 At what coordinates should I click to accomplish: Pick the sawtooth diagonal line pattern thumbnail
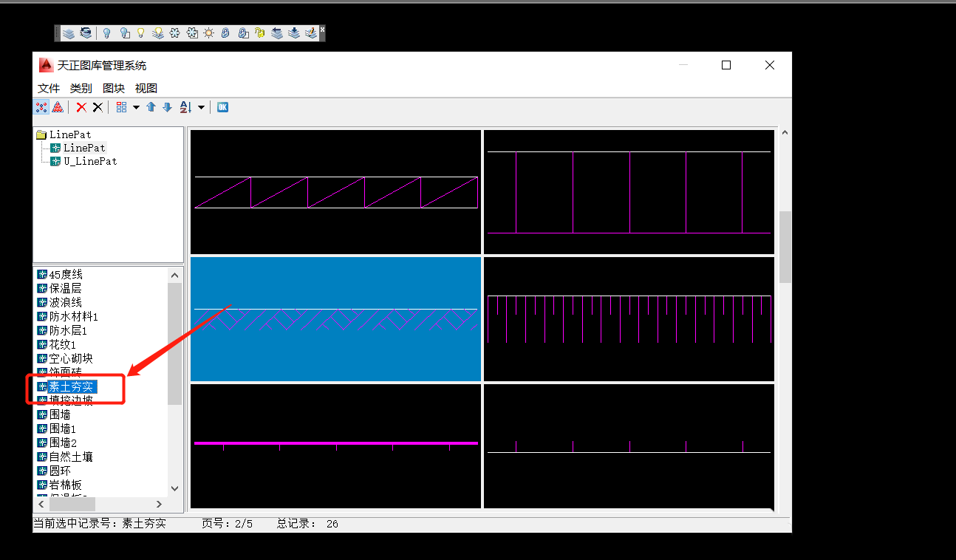(336, 192)
